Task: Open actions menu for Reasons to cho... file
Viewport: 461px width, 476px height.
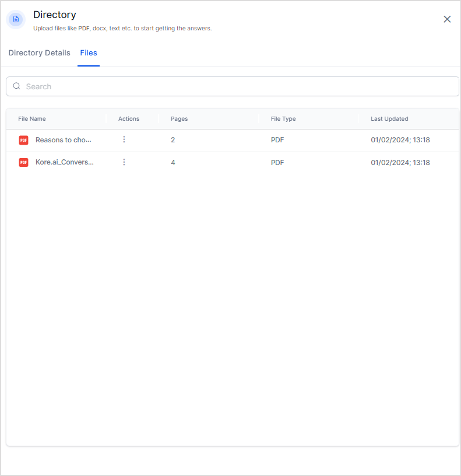Action: point(124,139)
